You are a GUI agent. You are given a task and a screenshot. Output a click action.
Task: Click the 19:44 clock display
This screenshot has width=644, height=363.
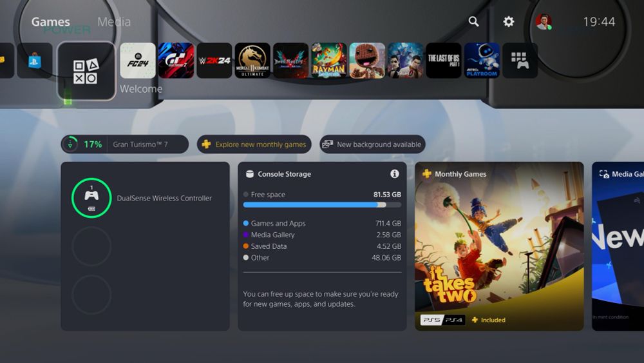click(x=599, y=22)
